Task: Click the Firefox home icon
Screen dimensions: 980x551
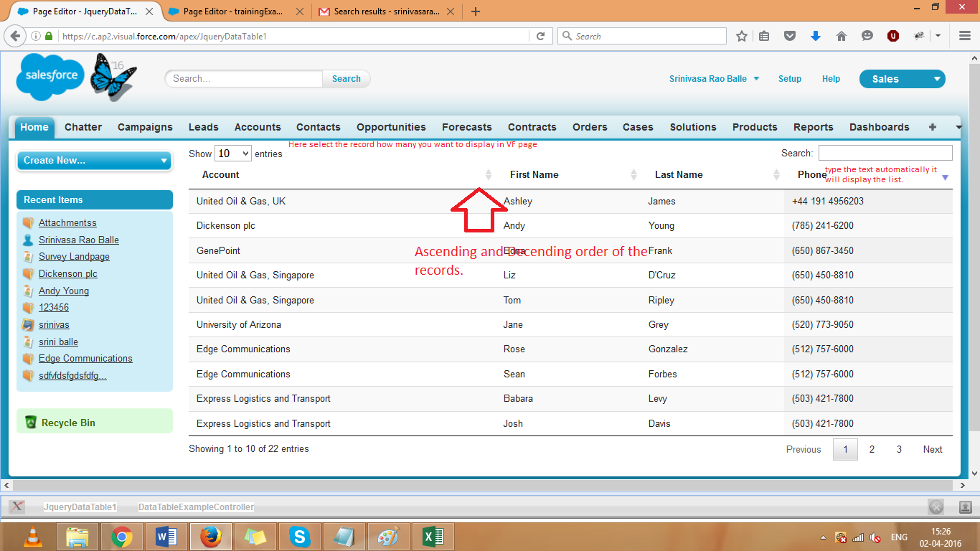Action: tap(841, 35)
